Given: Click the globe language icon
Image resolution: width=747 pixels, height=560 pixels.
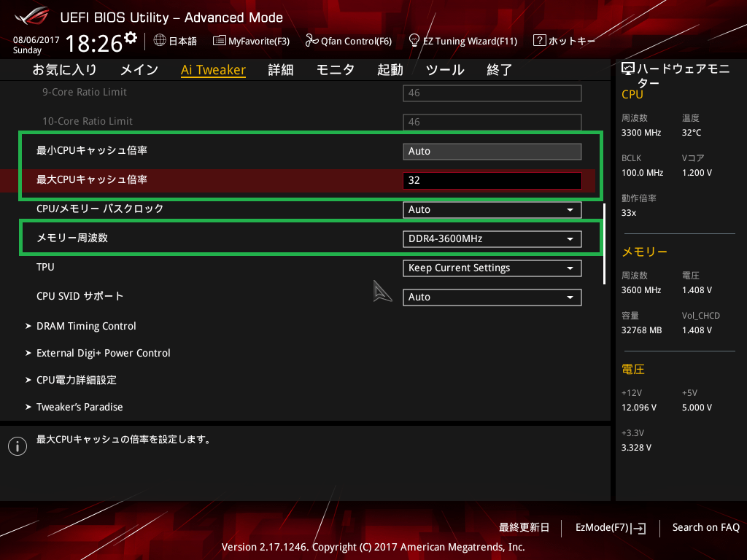Looking at the screenshot, I should [x=160, y=41].
